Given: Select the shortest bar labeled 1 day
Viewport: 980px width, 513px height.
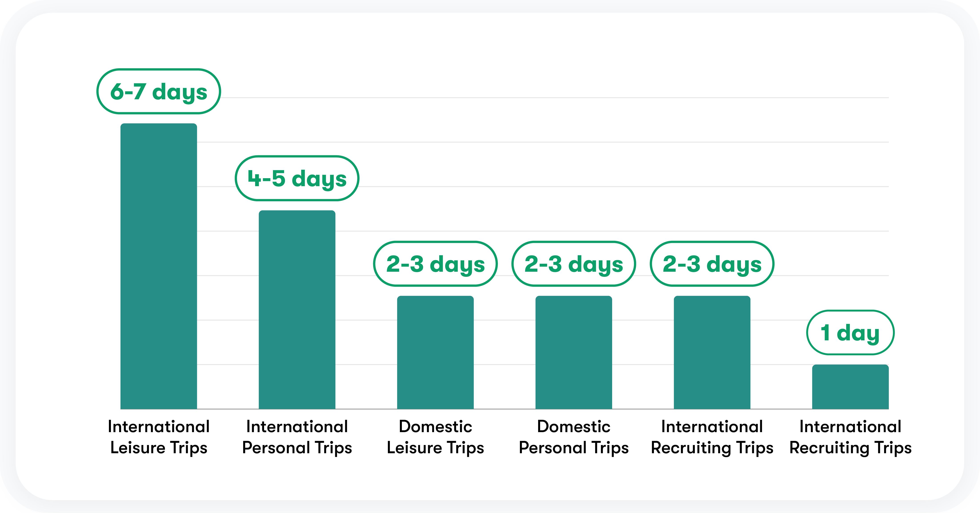Looking at the screenshot, I should coord(850,386).
